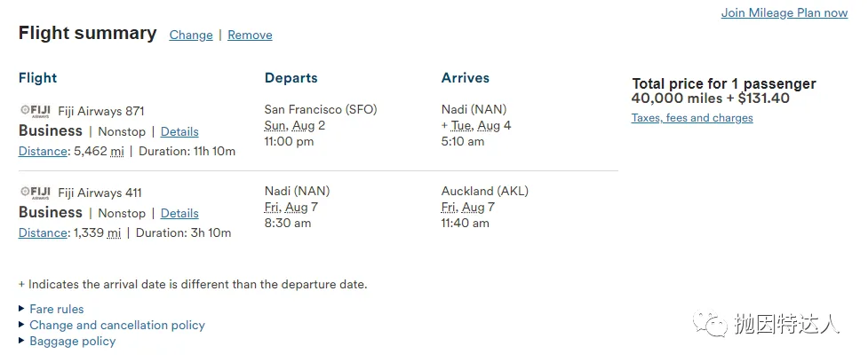Click the Fri, Aug 7 Auckland arrival date

[x=468, y=208]
